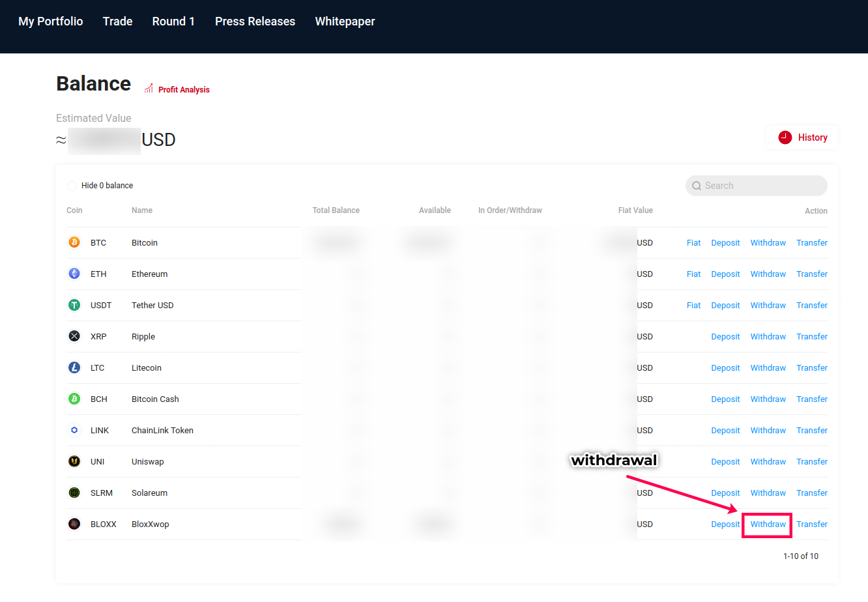This screenshot has height=602, width=868.
Task: Transfer Tether USD
Action: tap(812, 305)
